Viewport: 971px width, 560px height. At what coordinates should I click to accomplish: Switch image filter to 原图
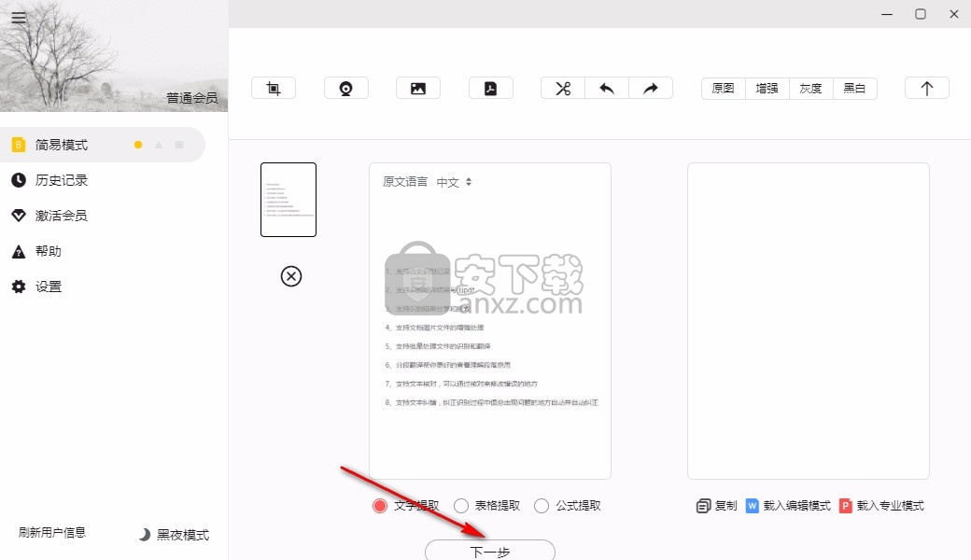click(724, 88)
